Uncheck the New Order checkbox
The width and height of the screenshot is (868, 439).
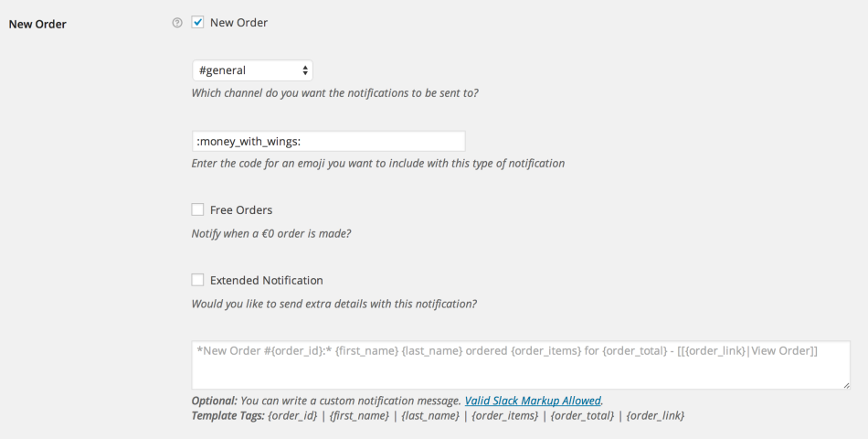[x=197, y=23]
